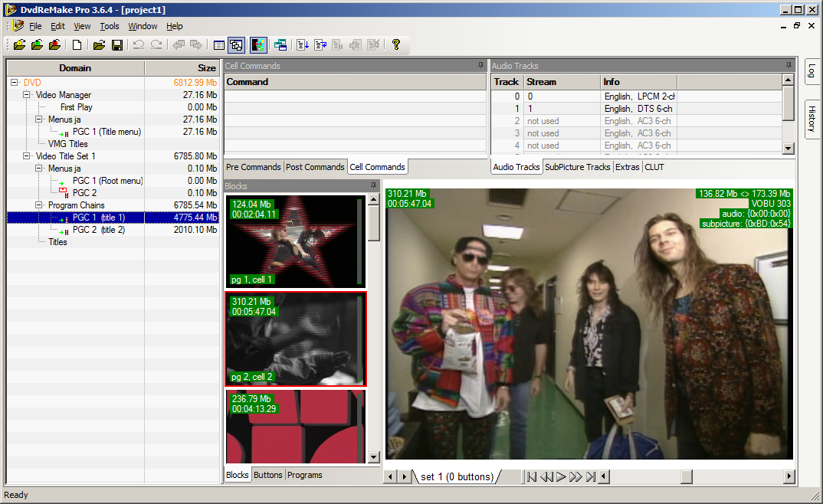Select PGC 2 (title 2) in tree
The width and height of the screenshot is (823, 504).
click(99, 230)
